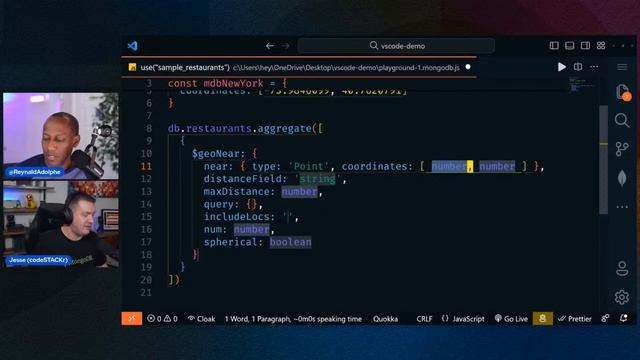This screenshot has width=640, height=360.
Task: Click the includeLocs property name
Action: point(237,217)
